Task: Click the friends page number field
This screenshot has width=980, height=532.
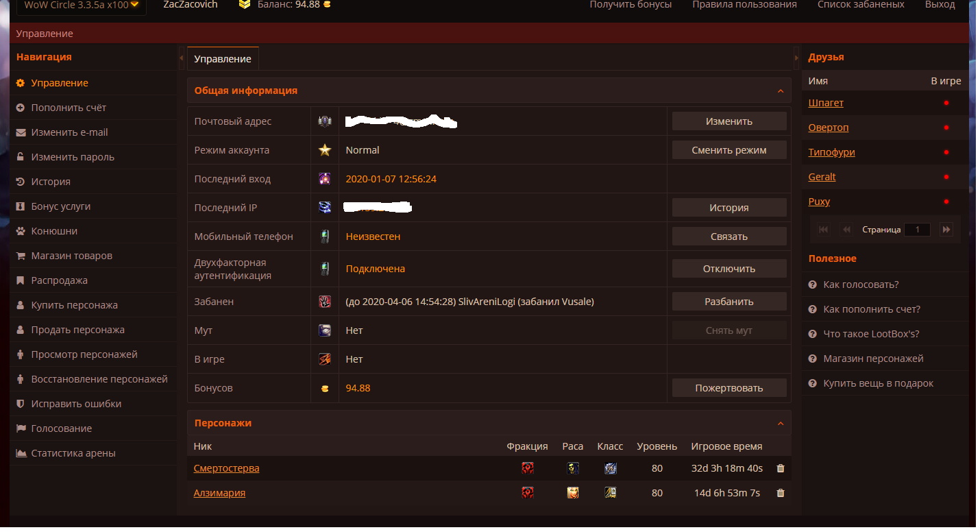Action: (917, 230)
